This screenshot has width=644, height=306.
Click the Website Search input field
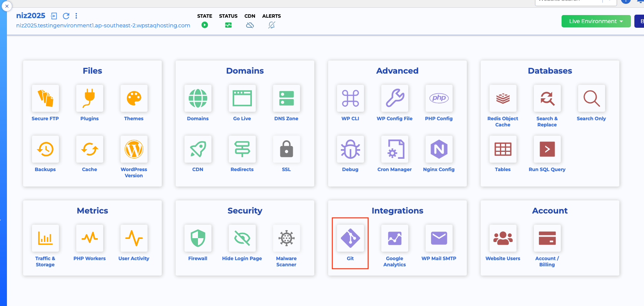click(x=569, y=2)
